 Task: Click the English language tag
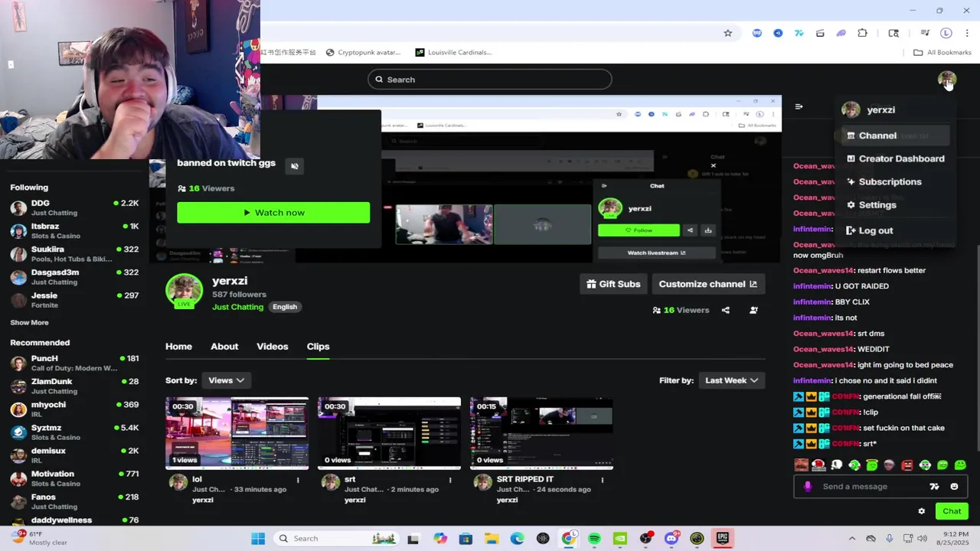(285, 307)
